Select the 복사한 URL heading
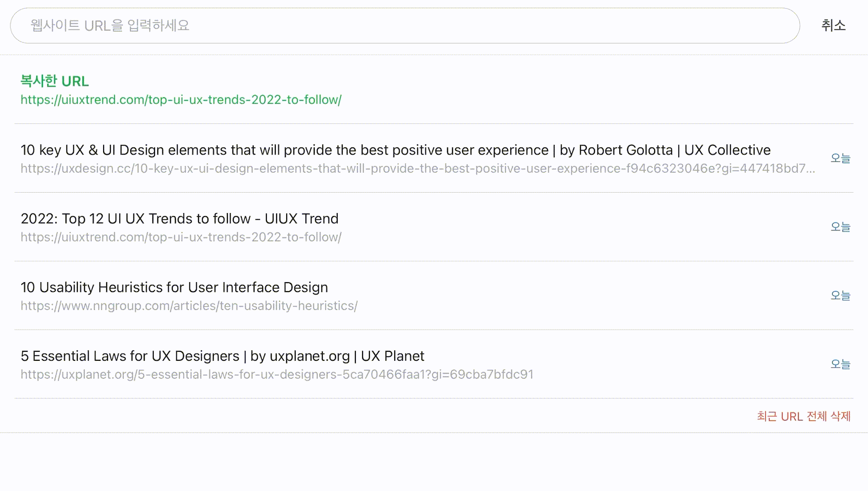 55,81
